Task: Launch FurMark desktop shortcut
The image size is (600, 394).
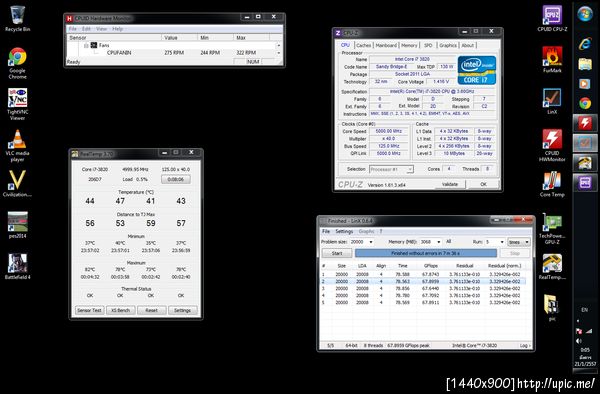Action: [552, 59]
